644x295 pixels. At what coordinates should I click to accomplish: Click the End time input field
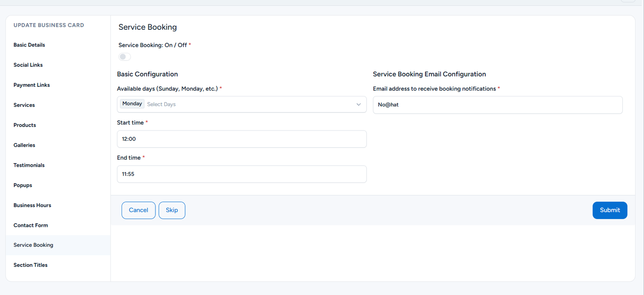(x=242, y=174)
